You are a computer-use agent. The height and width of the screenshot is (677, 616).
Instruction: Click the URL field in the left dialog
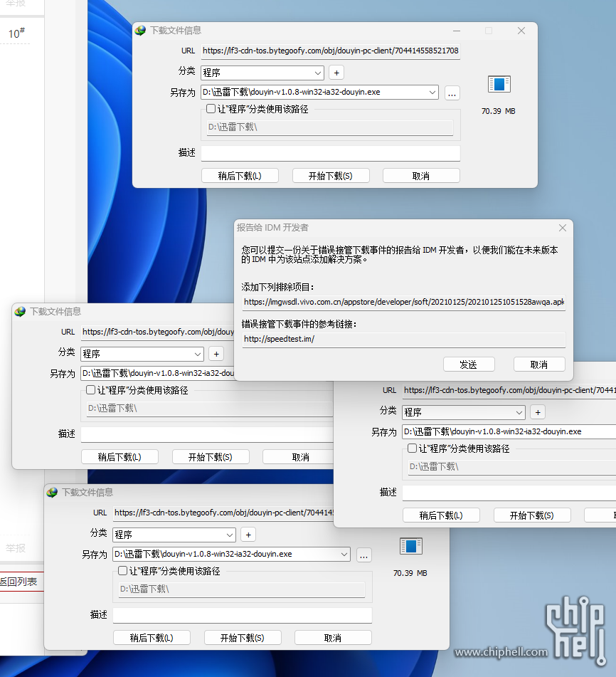[157, 332]
